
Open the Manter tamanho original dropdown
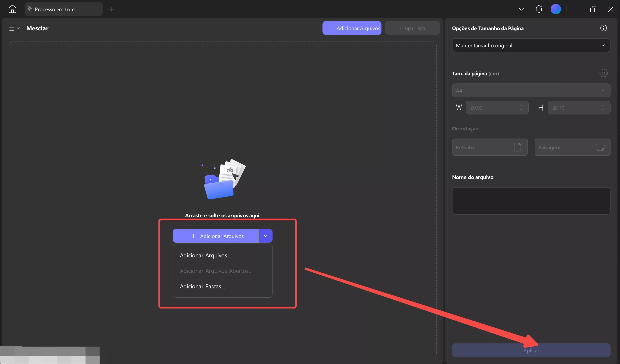click(x=531, y=45)
